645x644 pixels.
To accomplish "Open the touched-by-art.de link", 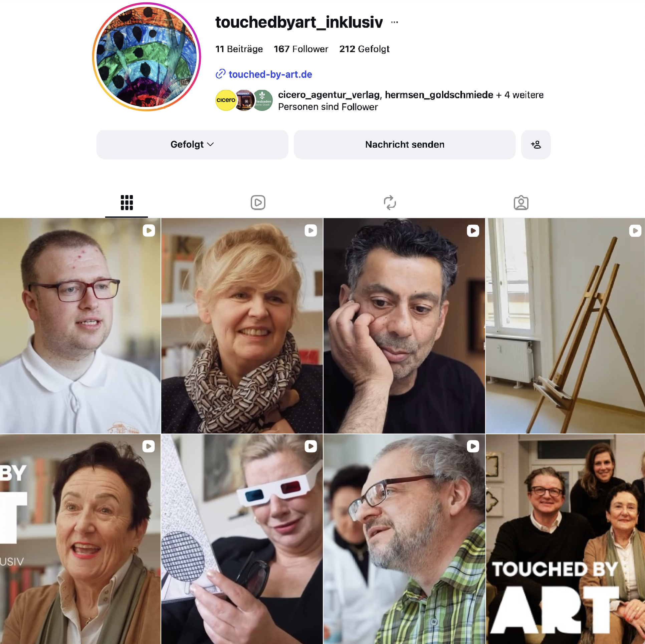I will point(270,74).
